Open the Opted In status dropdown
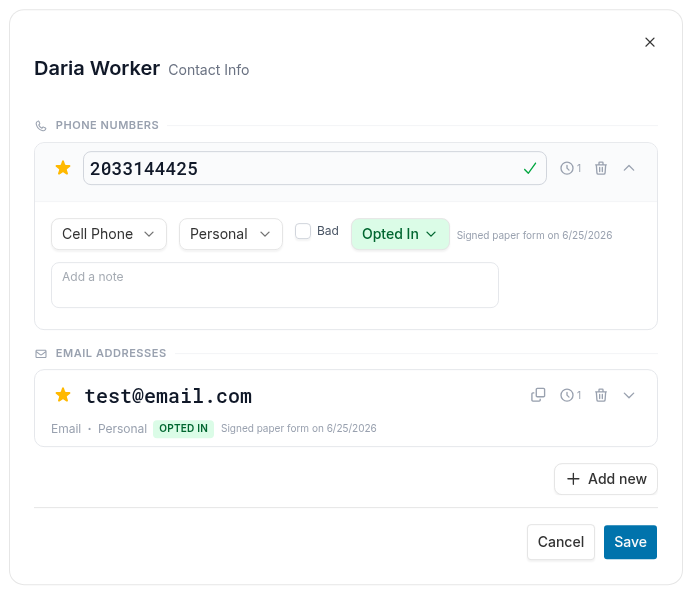This screenshot has width=692, height=594. click(400, 234)
